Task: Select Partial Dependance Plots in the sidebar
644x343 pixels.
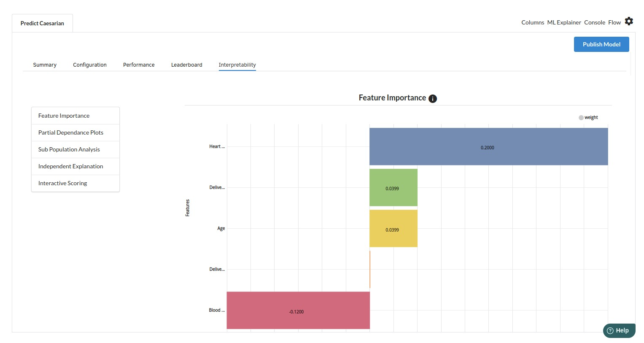Action: pos(71,132)
